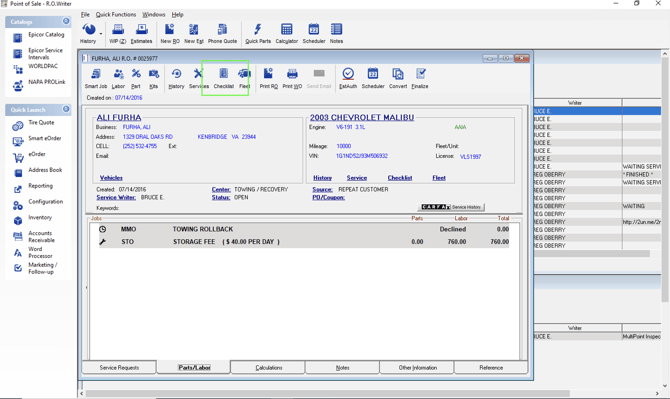The width and height of the screenshot is (670, 399).
Task: Click the Service Writer link
Action: 116,197
